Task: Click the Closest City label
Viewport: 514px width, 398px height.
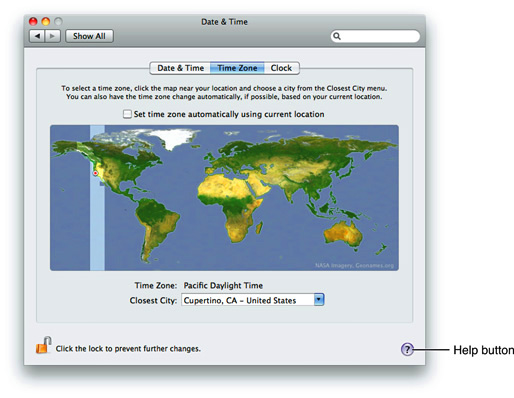Action: click(153, 300)
